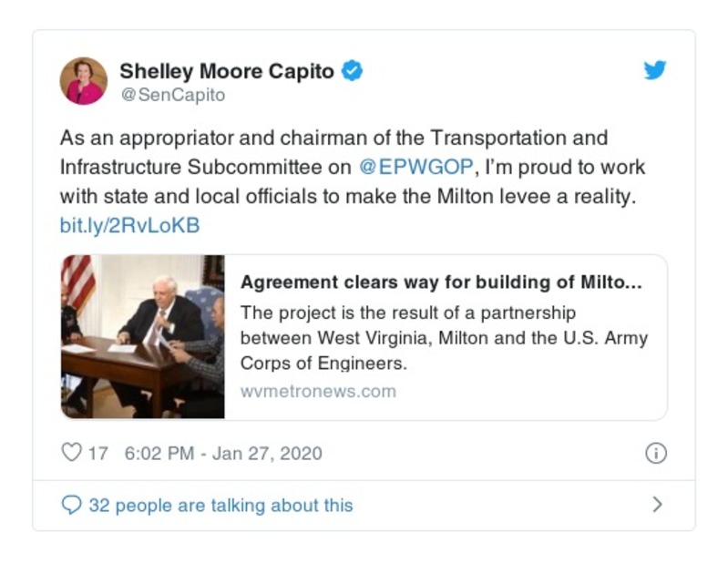Viewport: 728px width, 574px height.
Task: Click the Shelley Moore Capito name
Action: coord(228,71)
